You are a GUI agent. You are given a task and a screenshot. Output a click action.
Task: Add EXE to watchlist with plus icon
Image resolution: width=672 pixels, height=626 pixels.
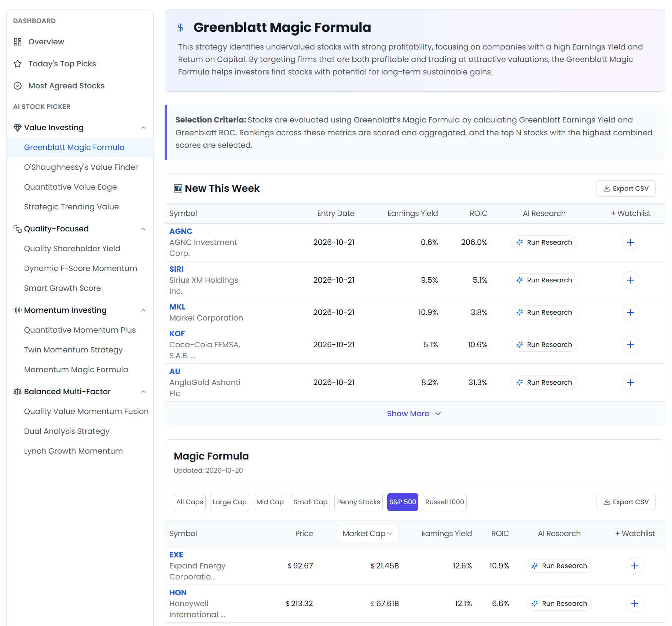coord(635,566)
